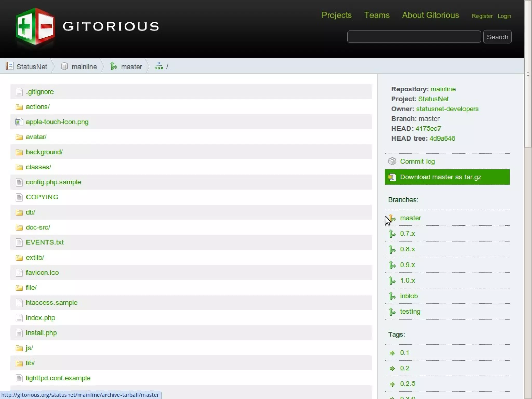Focus the search text field
Screen dimensions: 532x399
414,37
